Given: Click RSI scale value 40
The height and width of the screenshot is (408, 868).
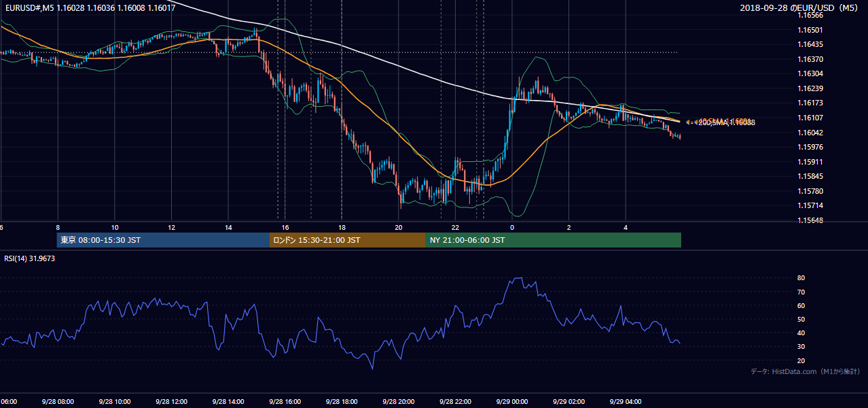Looking at the screenshot, I should click(801, 333).
